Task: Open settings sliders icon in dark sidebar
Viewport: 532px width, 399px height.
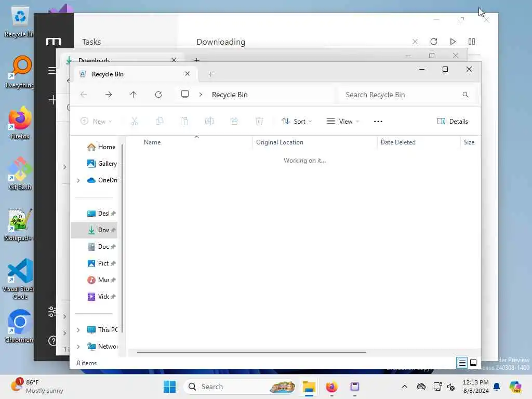Action: tap(52, 312)
